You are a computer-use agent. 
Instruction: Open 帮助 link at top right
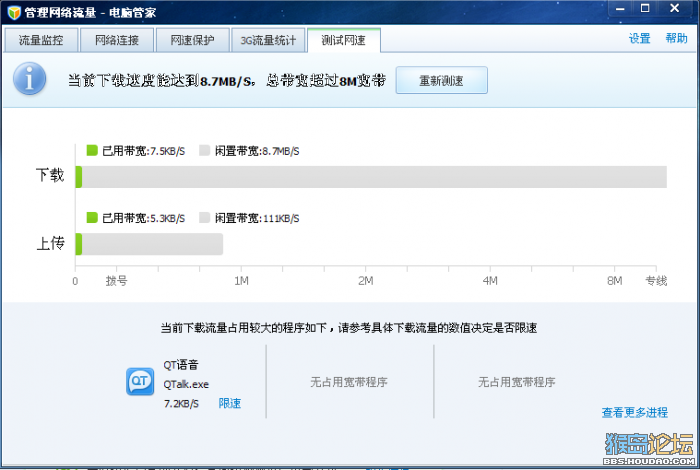[676, 38]
